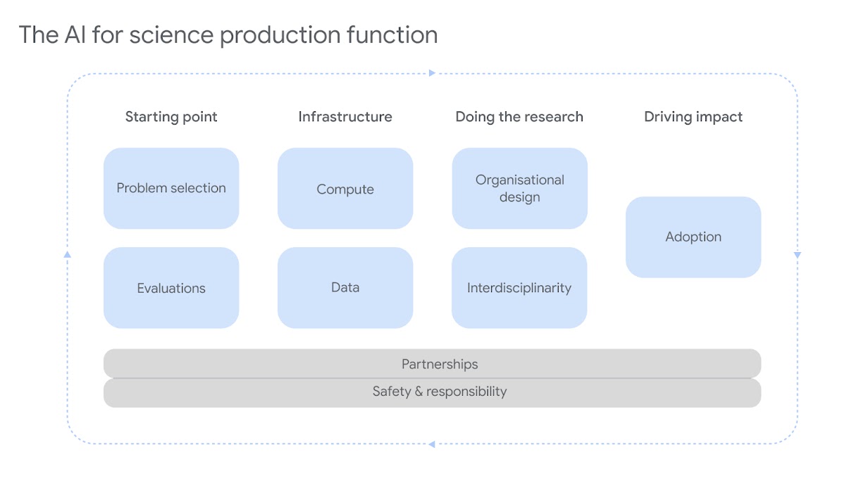Click the Interdisciplinarity box
The width and height of the screenshot is (868, 488).
coord(519,287)
